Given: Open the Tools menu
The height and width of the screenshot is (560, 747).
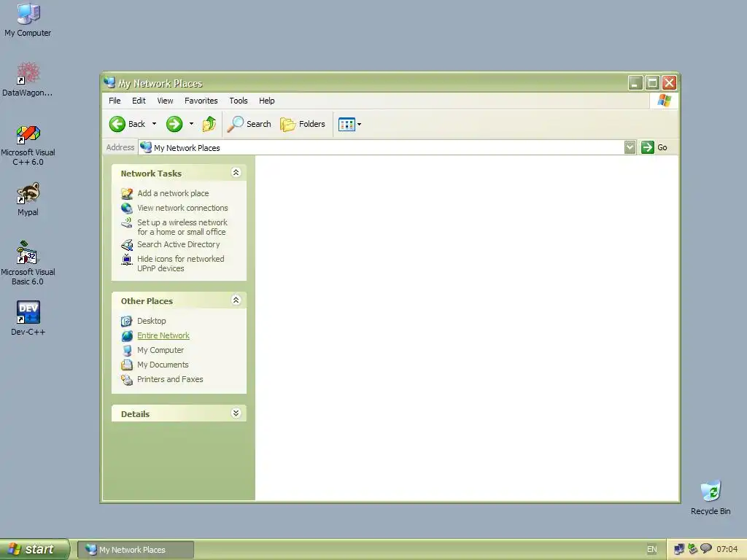Looking at the screenshot, I should [x=239, y=101].
